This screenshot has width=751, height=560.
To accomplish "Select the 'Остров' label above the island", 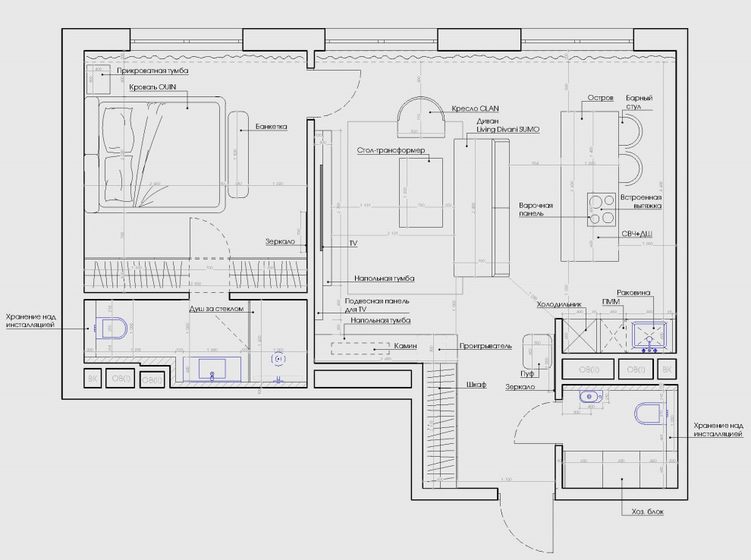I will click(x=601, y=98).
